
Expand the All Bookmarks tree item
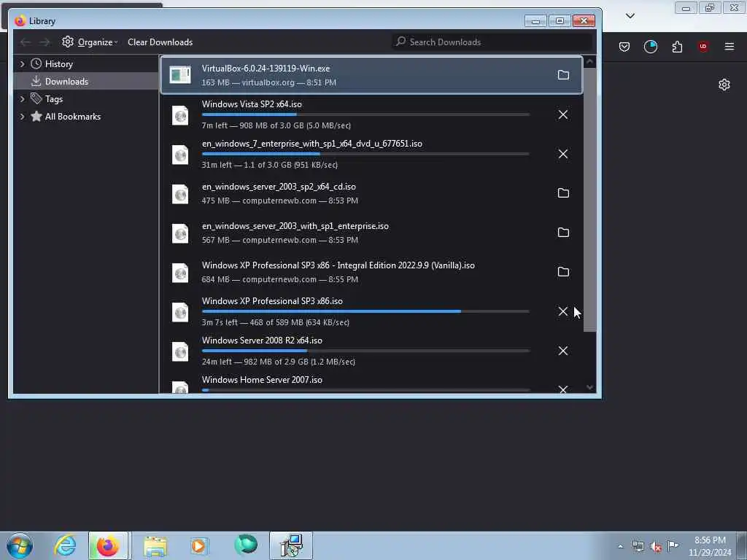22,117
